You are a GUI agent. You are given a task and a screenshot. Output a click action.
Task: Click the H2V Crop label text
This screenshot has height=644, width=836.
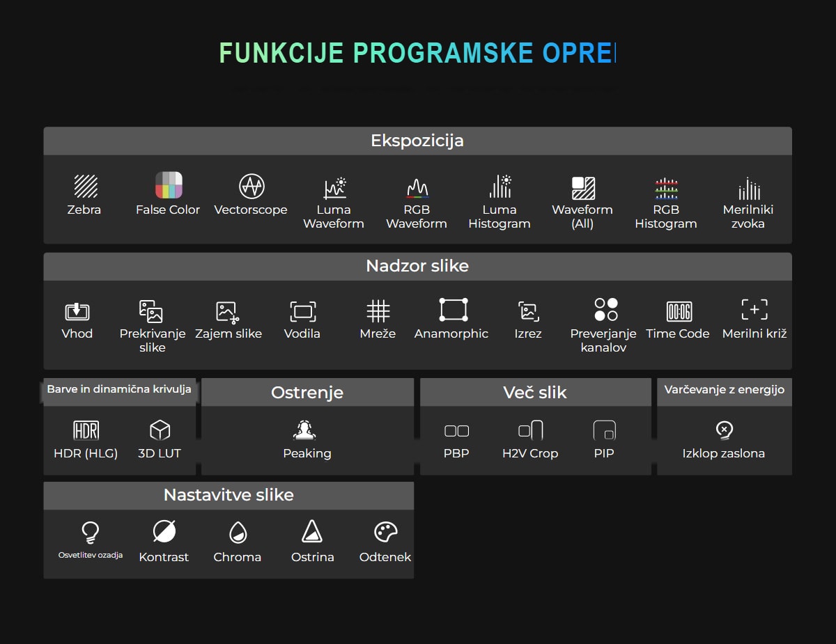point(530,453)
